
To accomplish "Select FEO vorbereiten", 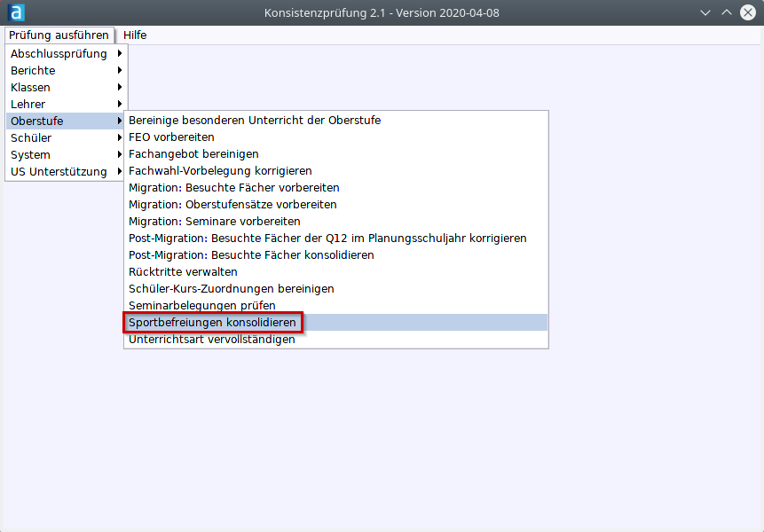I will 336,137.
